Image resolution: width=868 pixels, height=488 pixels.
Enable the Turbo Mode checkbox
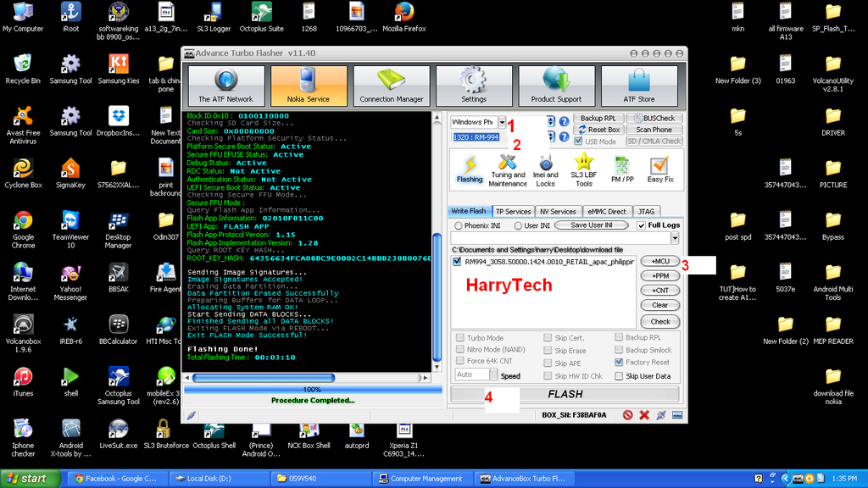click(460, 337)
